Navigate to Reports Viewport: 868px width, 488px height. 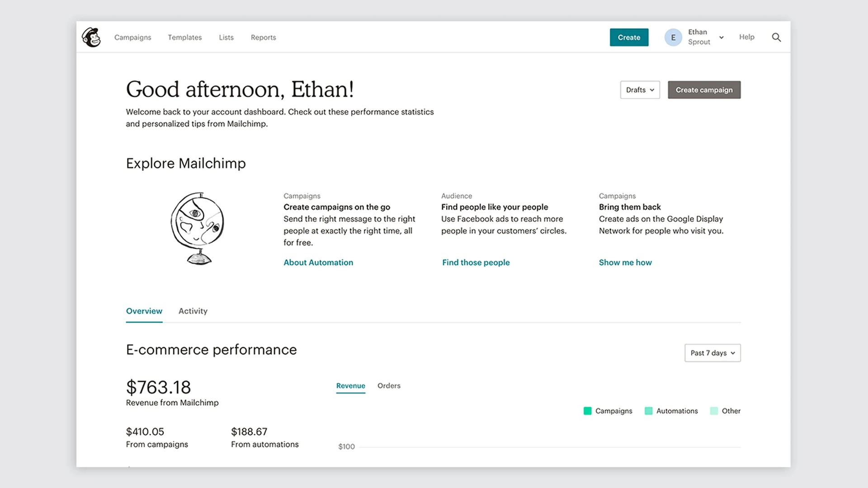[263, 38]
